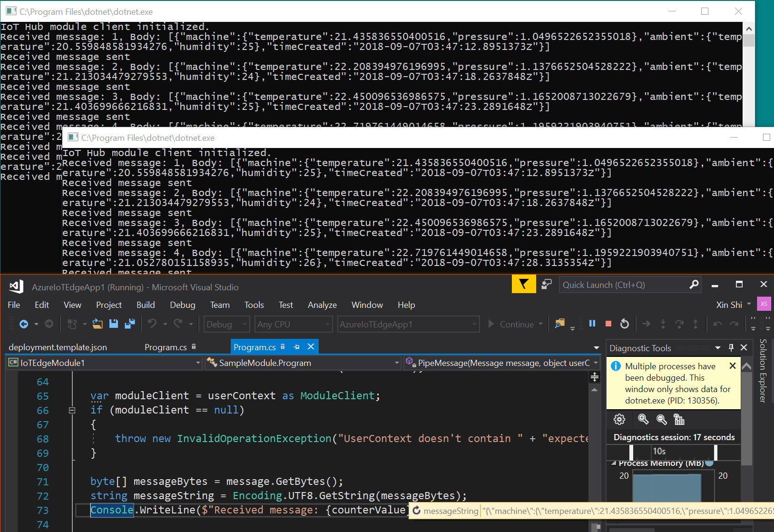This screenshot has height=532, width=774.
Task: Click the Navigate Backward arrow icon
Action: [24, 324]
